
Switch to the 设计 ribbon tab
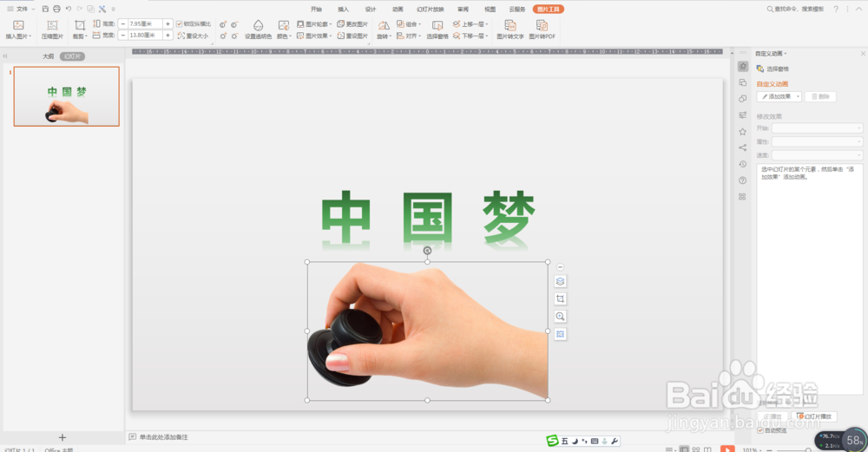[x=371, y=9]
